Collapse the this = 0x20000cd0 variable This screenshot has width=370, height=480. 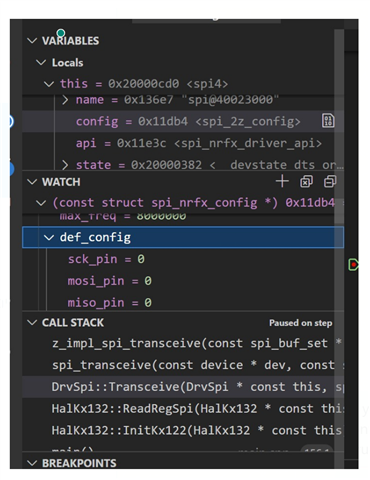[x=49, y=84]
